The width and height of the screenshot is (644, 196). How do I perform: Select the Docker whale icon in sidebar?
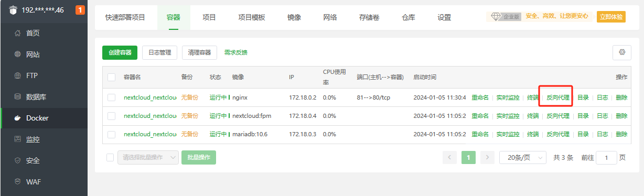tap(17, 118)
